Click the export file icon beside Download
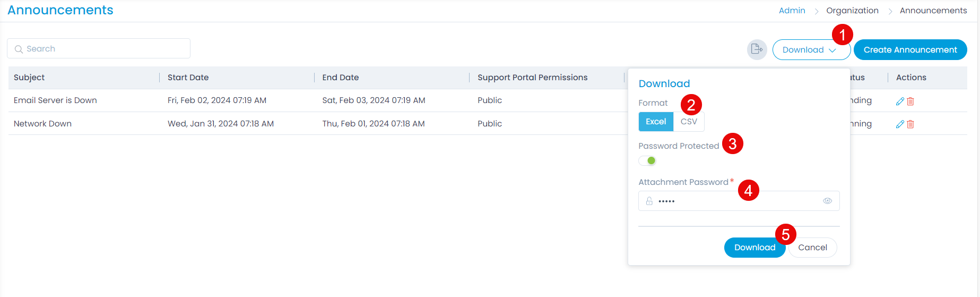The image size is (980, 297). tap(757, 49)
